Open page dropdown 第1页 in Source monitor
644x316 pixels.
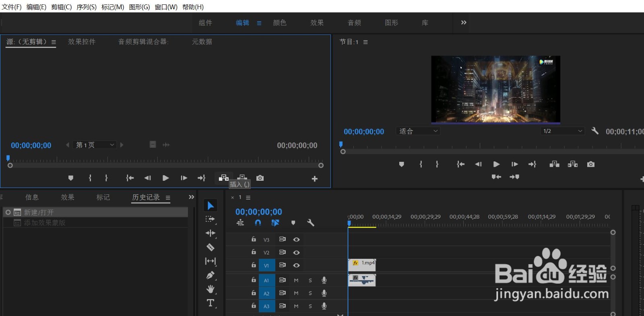(x=95, y=145)
